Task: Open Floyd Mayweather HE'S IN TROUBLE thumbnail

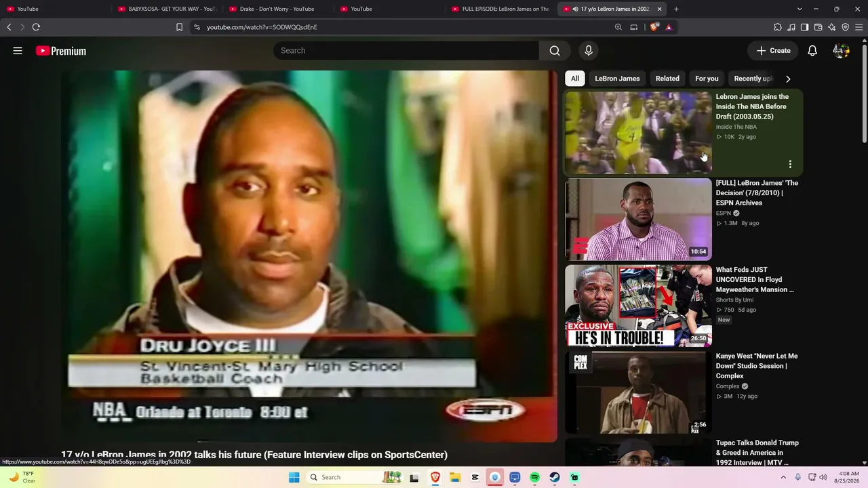Action: coord(639,306)
